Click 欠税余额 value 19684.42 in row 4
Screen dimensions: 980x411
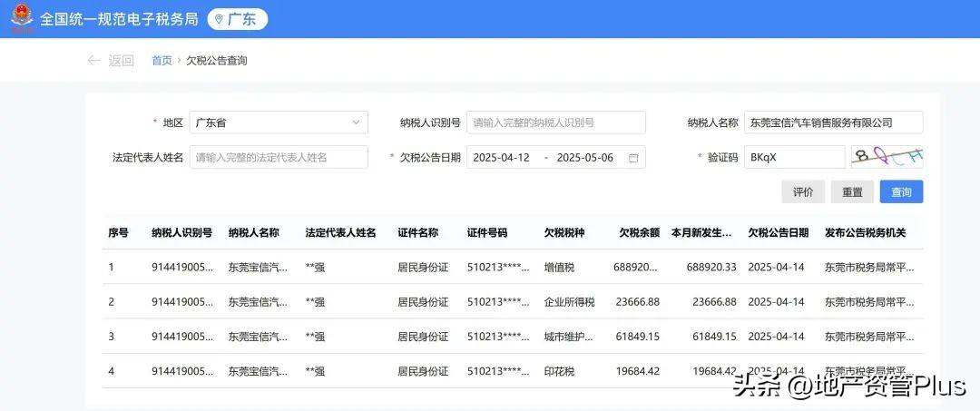coord(638,371)
